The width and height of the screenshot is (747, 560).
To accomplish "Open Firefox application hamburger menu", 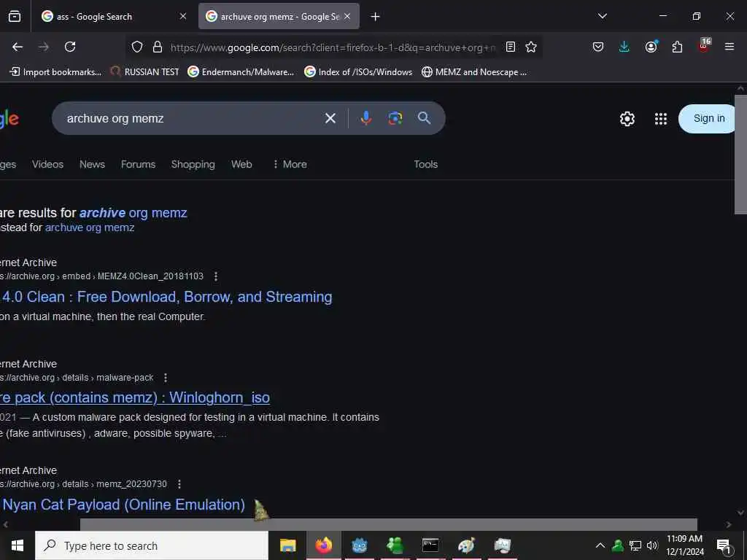I will [x=729, y=47].
